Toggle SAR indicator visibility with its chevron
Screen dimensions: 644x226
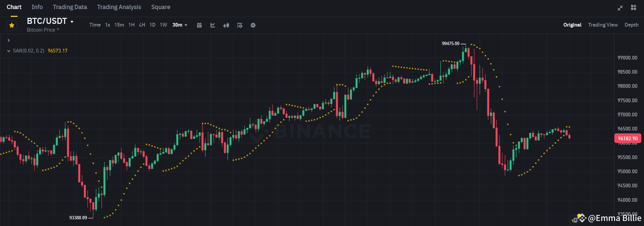pos(8,51)
